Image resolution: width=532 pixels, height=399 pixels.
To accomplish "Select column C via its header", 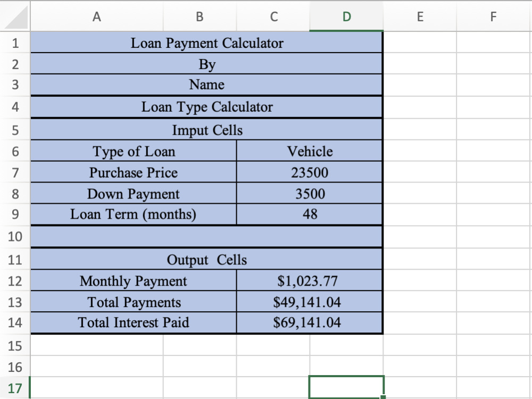I will [x=273, y=16].
